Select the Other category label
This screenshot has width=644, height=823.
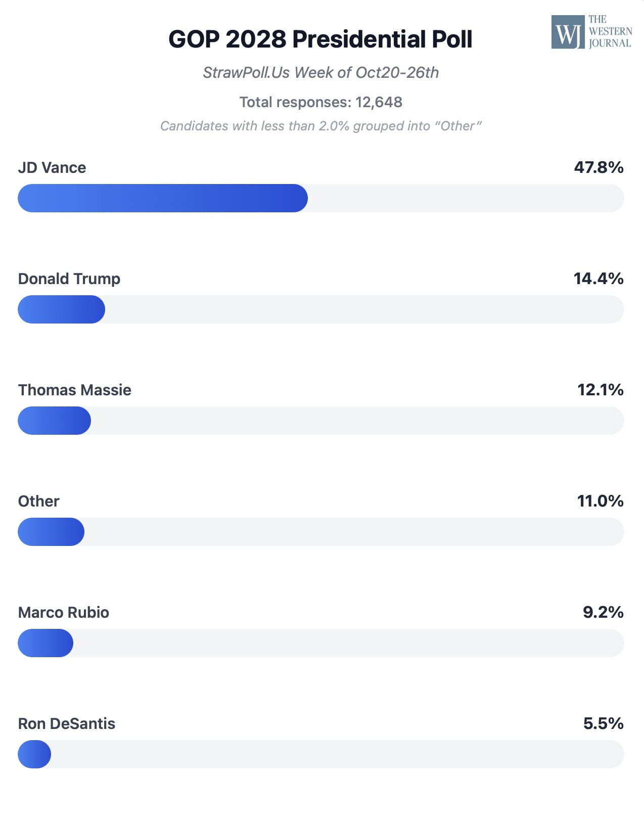[x=39, y=501]
